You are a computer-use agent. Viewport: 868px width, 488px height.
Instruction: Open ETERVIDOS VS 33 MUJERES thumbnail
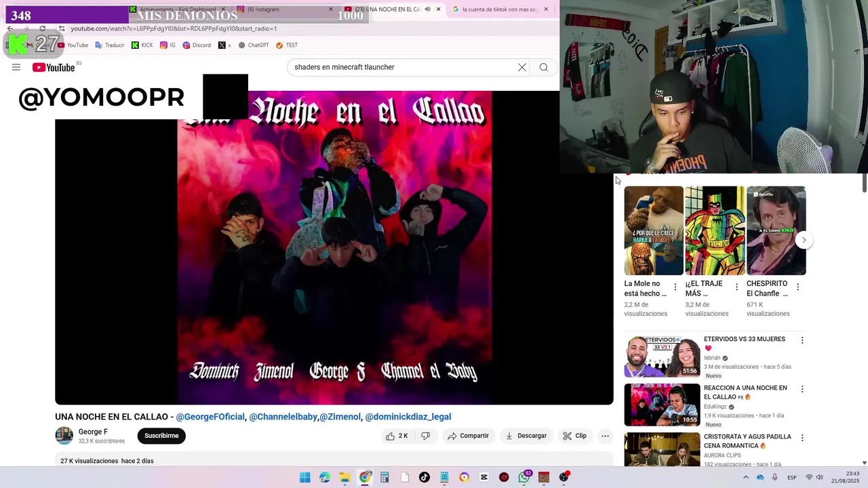pos(662,356)
